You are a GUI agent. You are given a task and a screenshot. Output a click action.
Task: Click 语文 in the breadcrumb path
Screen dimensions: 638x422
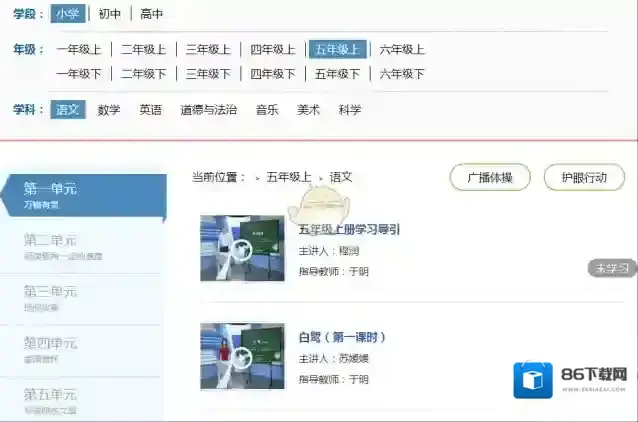click(x=341, y=177)
